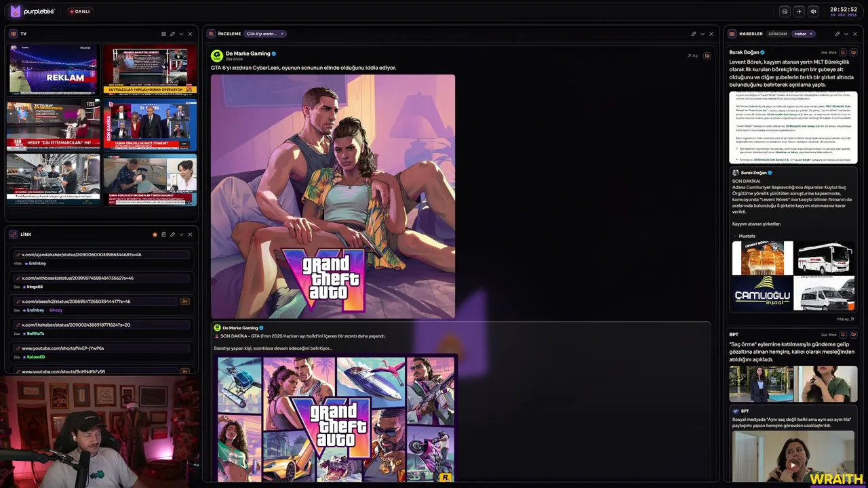Click the Aç open link on De Marke post
Image resolution: width=868 pixels, height=488 pixels.
click(692, 56)
